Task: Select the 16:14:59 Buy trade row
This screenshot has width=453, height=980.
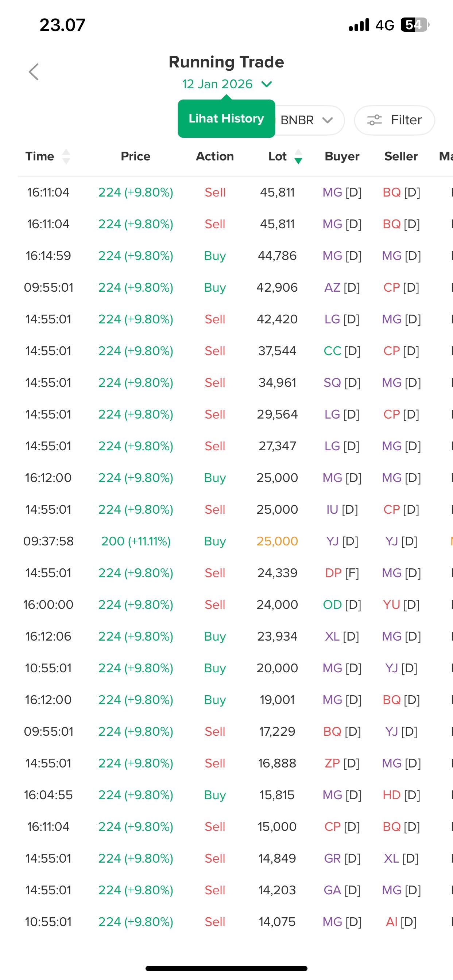Action: [x=215, y=256]
